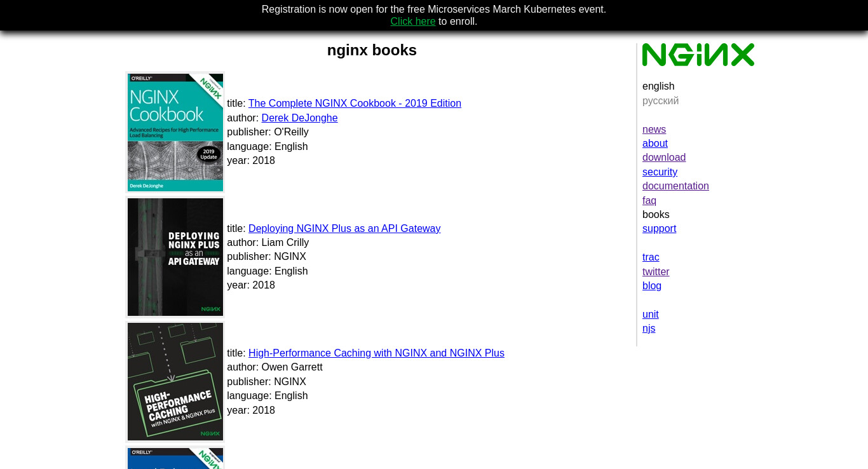The height and width of the screenshot is (469, 868).
Task: Click 'author: Liam Crilly' text
Action: [x=268, y=243]
